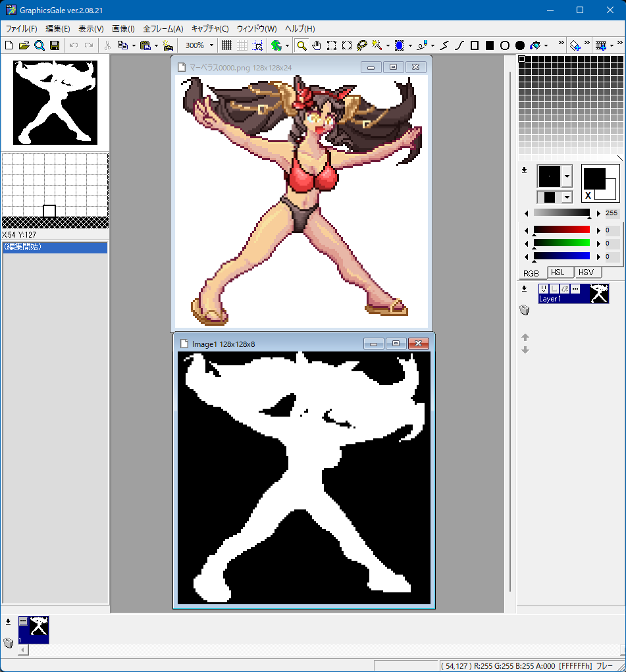This screenshot has height=672, width=626.
Task: Click the Copy icon in the toolbar
Action: (122, 45)
